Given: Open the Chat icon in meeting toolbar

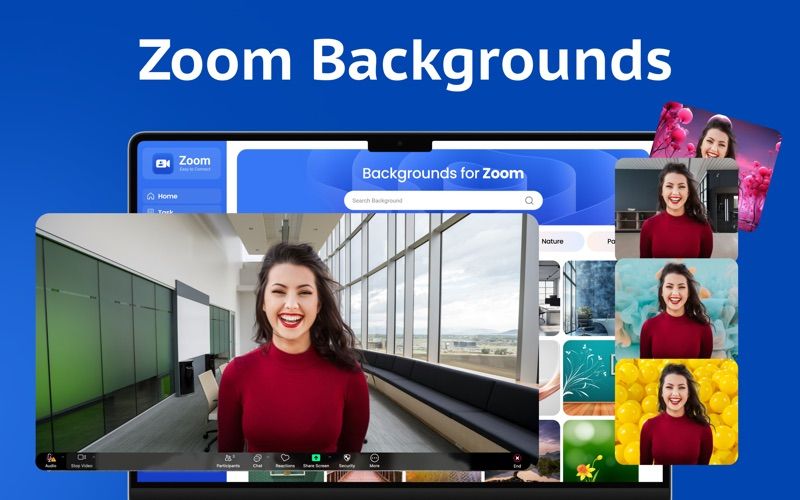Looking at the screenshot, I should pos(257,458).
